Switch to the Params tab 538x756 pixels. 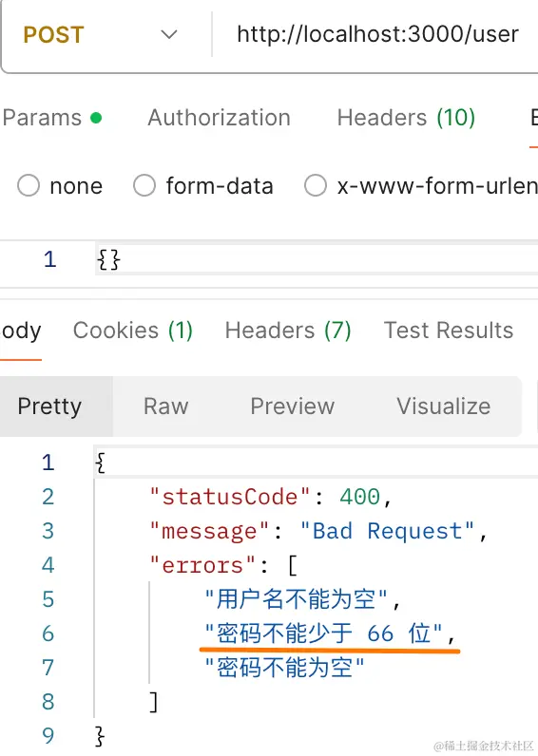[42, 118]
